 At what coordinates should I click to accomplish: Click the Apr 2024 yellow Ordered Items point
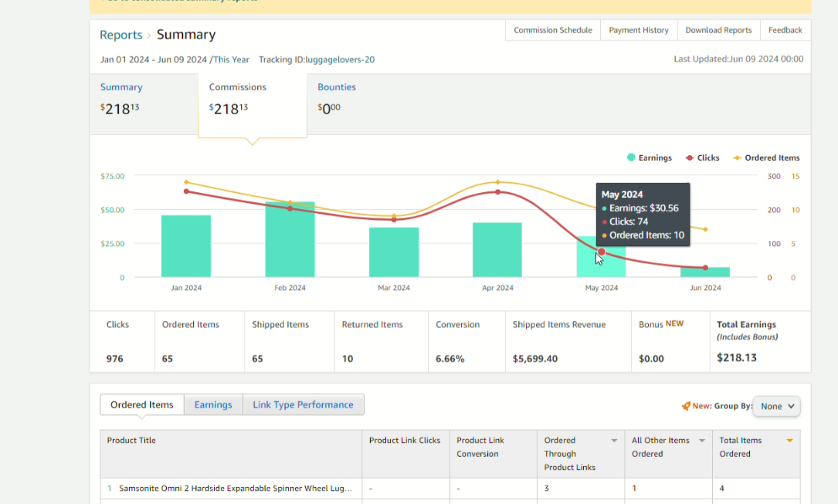(x=497, y=182)
